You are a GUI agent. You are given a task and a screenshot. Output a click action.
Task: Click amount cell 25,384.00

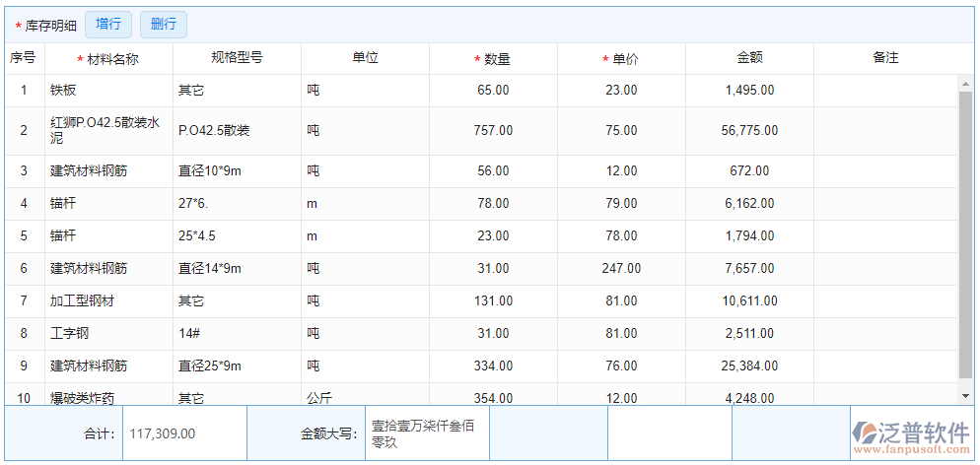click(x=749, y=365)
